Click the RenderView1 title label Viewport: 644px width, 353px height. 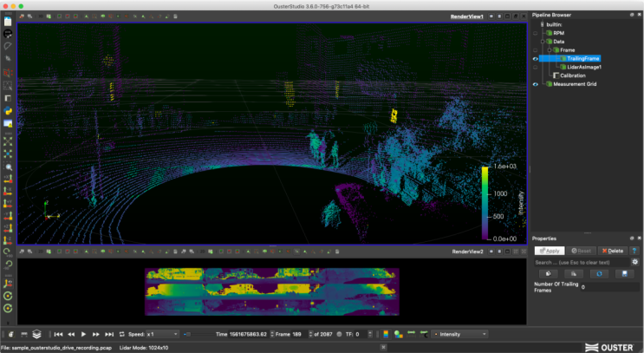click(x=466, y=16)
